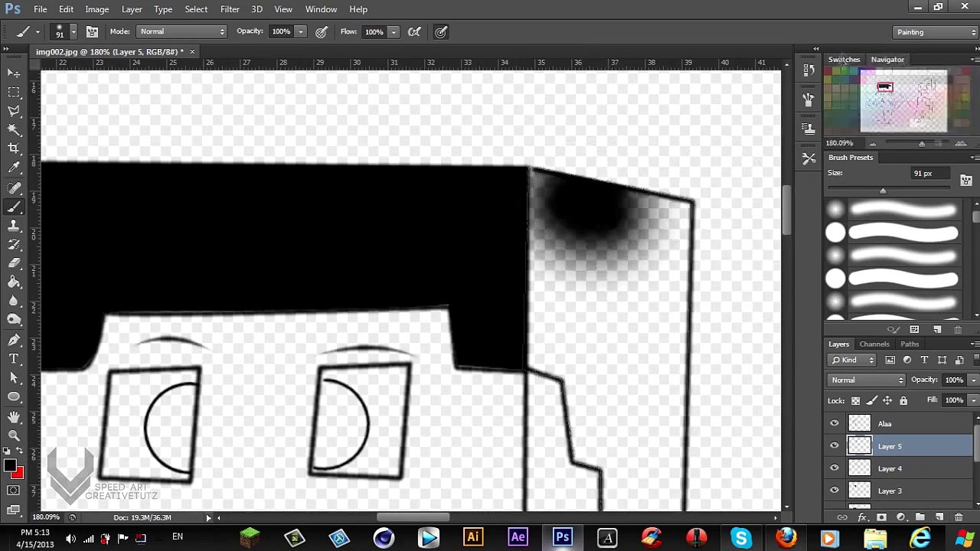The image size is (980, 551).
Task: Hide Layer 4 visibility eye
Action: point(835,468)
